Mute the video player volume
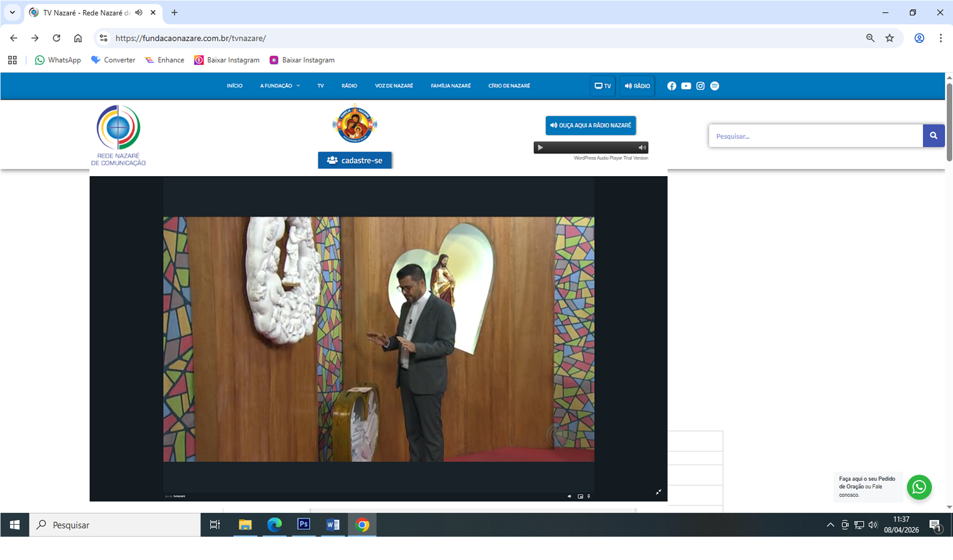The width and height of the screenshot is (953, 560). [x=569, y=496]
